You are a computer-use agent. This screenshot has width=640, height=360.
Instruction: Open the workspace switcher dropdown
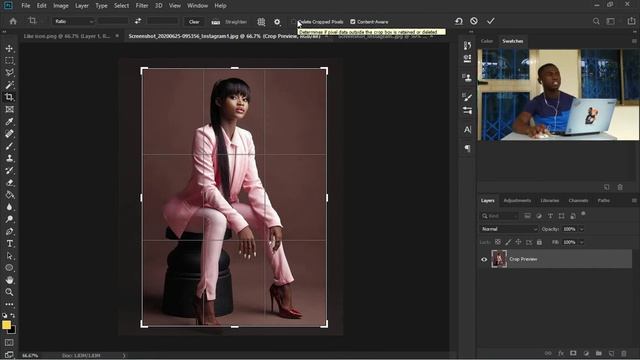(611, 21)
